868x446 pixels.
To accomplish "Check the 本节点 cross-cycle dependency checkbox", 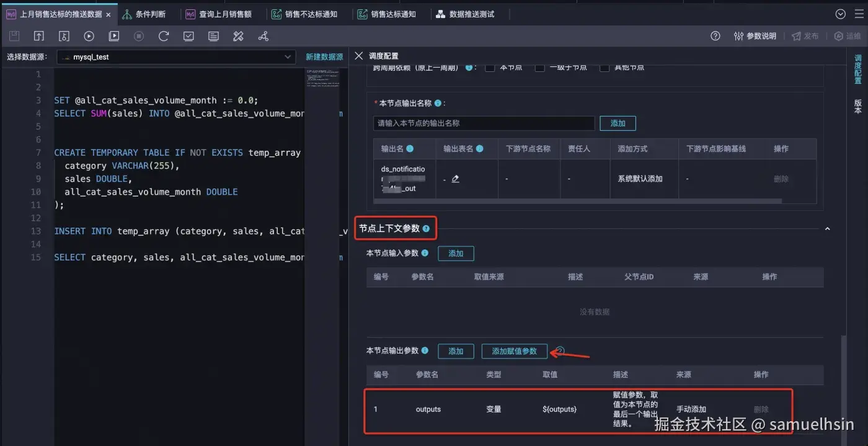I will (x=490, y=67).
